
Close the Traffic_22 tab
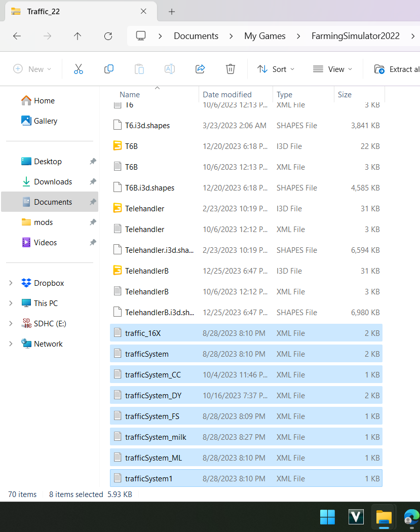(x=143, y=11)
